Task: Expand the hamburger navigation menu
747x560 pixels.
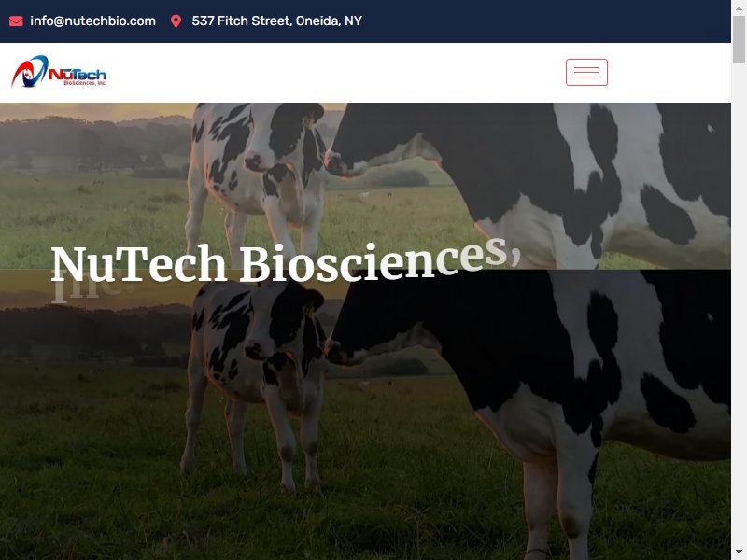Action: 586,73
